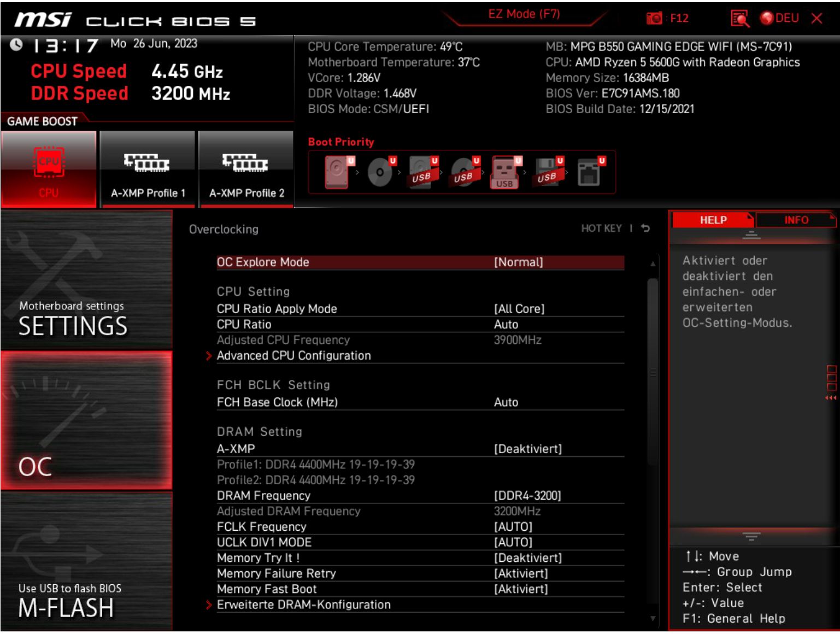The height and width of the screenshot is (634, 840).
Task: Click the date Mo 26 Jun, 2023
Action: pyautogui.click(x=154, y=44)
